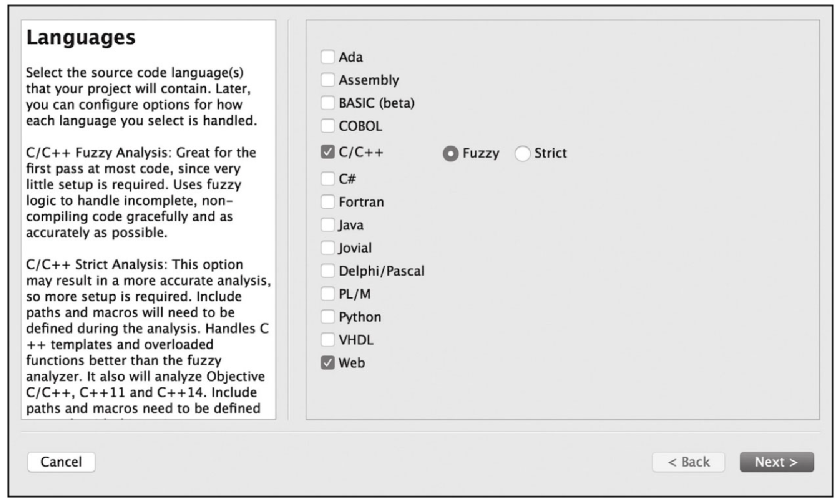840x504 pixels.
Task: Go back with the < Back button
Action: click(689, 462)
